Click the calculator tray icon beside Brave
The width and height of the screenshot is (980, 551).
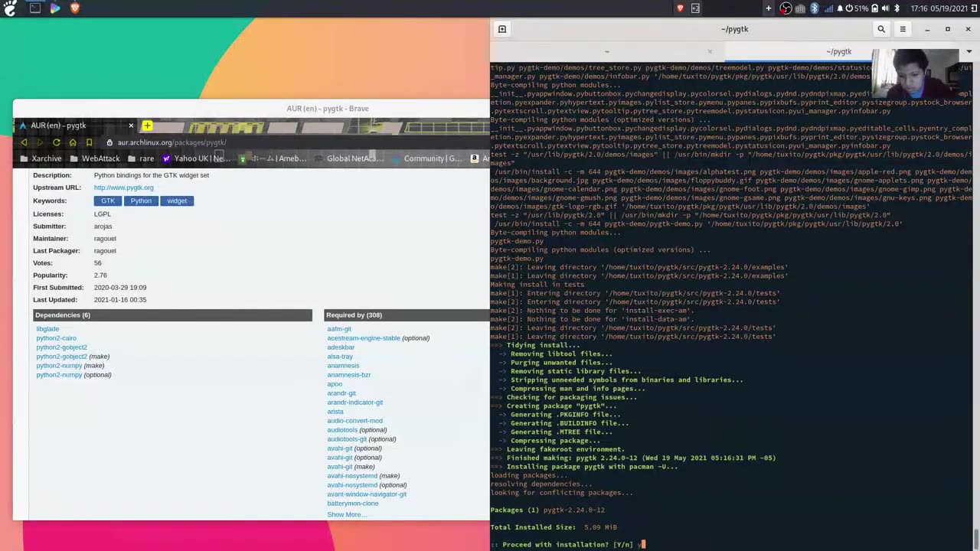695,8
